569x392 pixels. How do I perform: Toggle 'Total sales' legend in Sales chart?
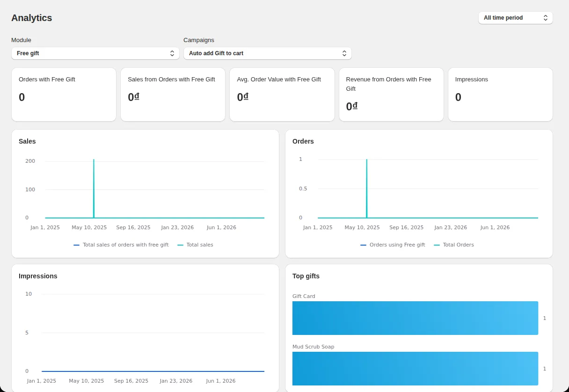195,245
